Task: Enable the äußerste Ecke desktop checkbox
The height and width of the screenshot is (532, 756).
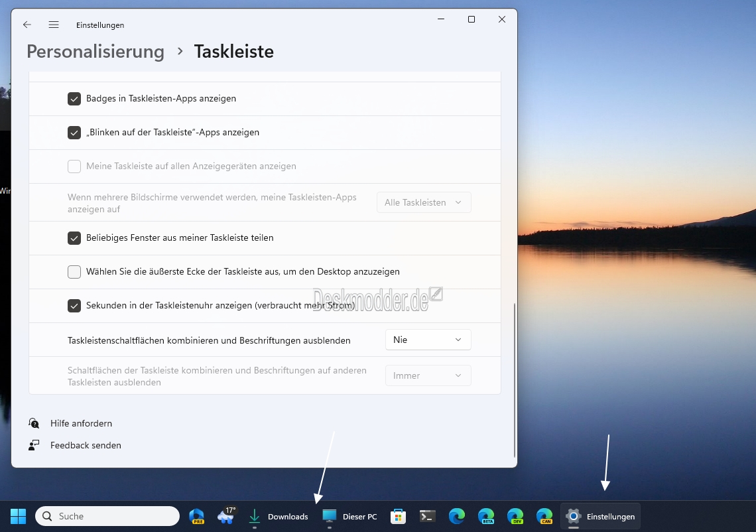Action: tap(74, 272)
